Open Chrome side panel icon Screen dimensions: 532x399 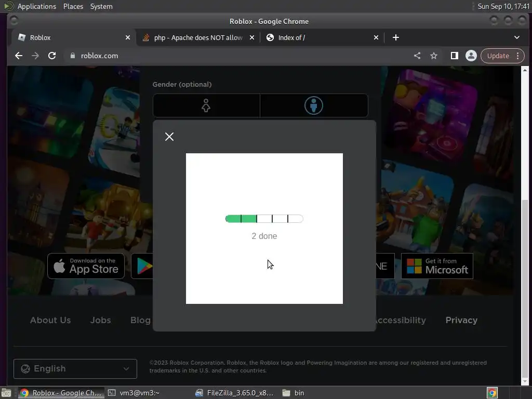[454, 56]
